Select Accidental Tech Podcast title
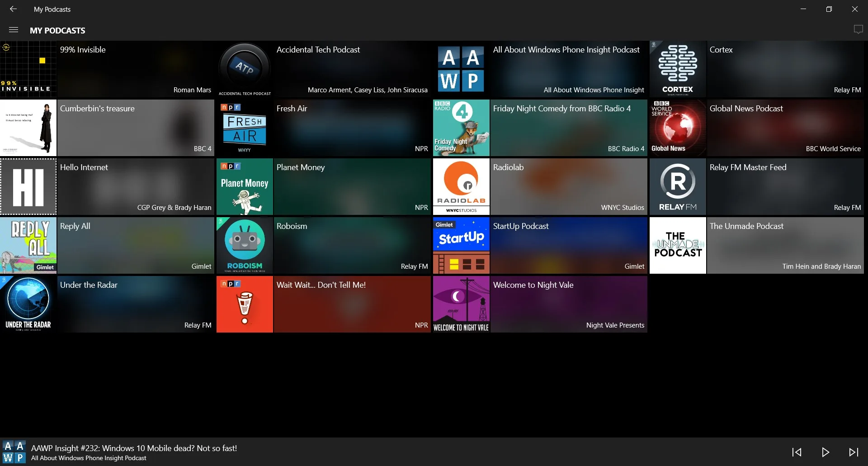868x466 pixels. click(x=318, y=50)
